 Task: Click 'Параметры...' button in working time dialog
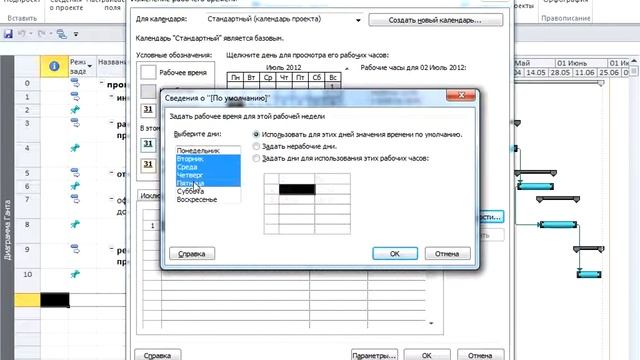point(374,355)
